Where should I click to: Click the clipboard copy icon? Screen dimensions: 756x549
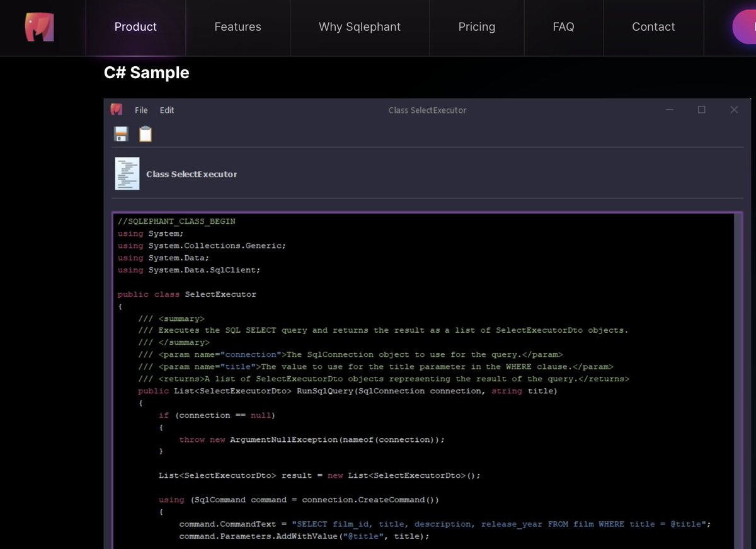(146, 134)
